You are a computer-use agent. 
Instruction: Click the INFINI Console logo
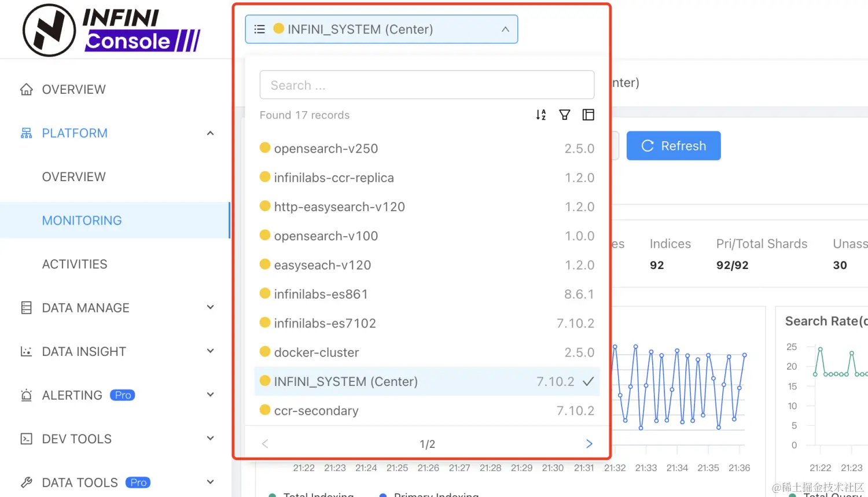pos(111,30)
